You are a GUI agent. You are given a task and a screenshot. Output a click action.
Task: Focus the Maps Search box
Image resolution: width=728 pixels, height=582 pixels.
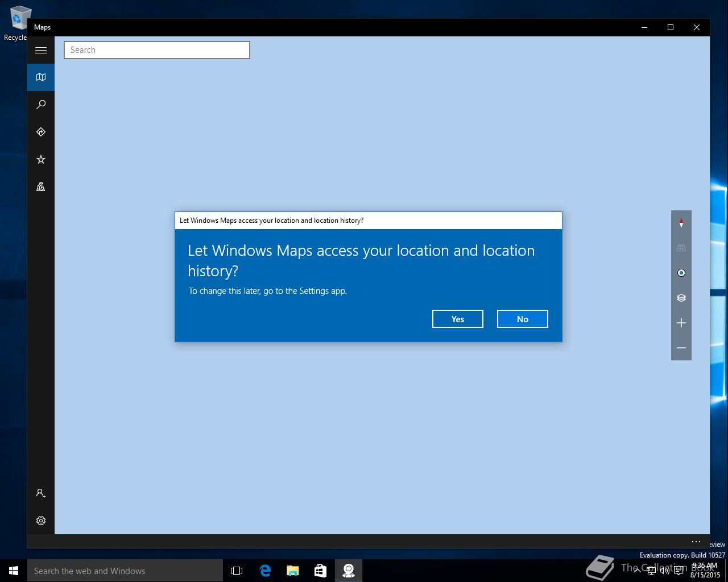tap(157, 50)
